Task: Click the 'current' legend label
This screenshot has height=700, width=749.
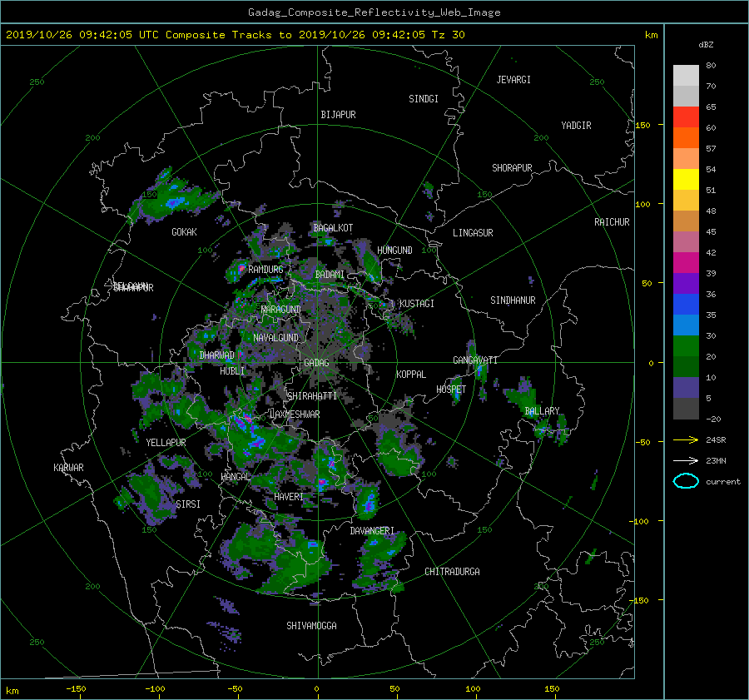Action: point(722,482)
